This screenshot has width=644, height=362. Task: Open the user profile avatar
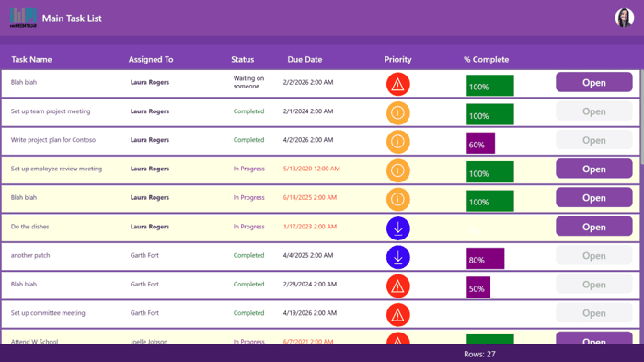click(624, 18)
